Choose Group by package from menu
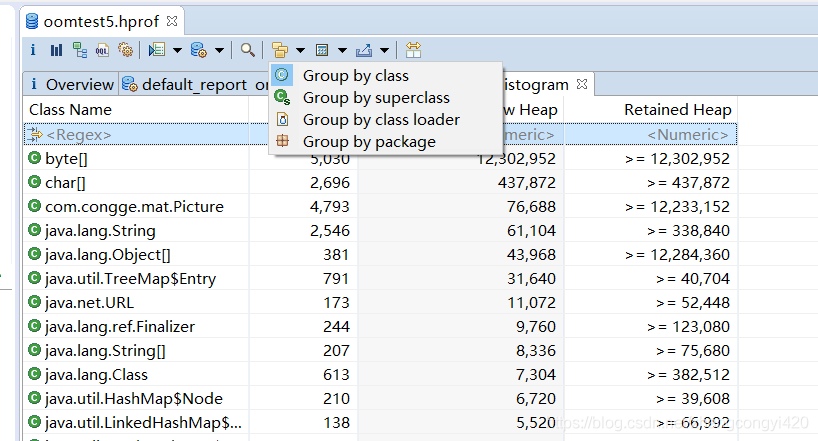This screenshot has width=818, height=441. click(x=369, y=142)
